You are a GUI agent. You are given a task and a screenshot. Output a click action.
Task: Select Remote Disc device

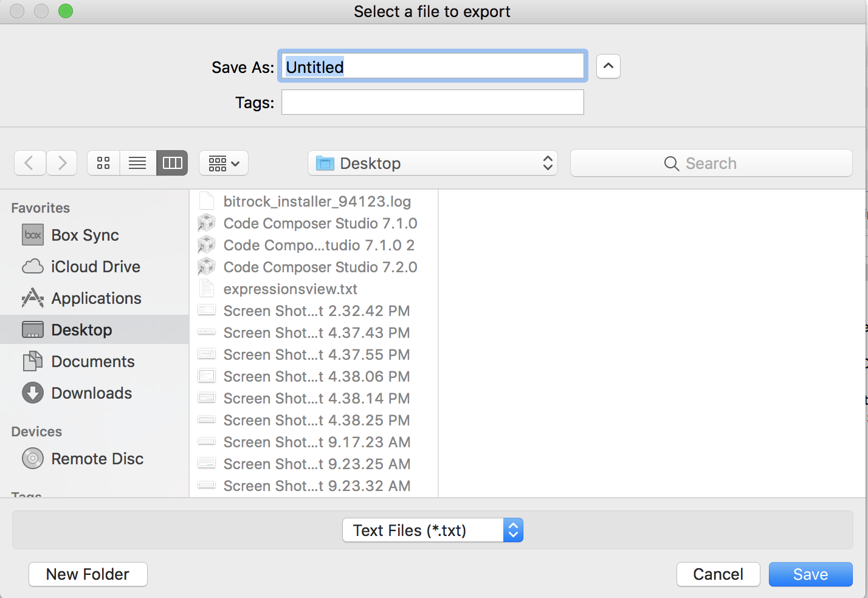97,459
